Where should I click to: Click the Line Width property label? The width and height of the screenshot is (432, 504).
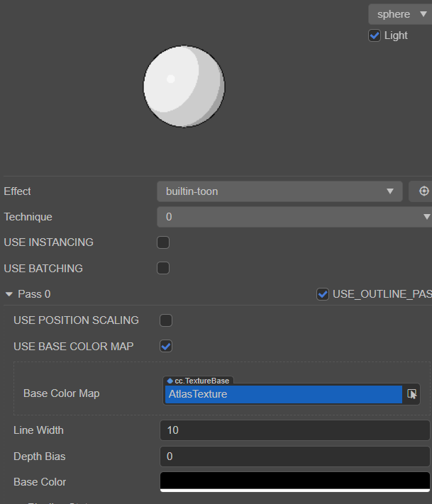[38, 430]
